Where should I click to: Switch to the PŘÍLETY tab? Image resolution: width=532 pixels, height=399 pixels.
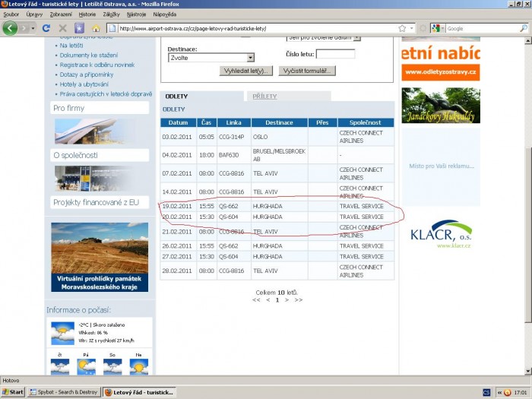click(x=264, y=97)
